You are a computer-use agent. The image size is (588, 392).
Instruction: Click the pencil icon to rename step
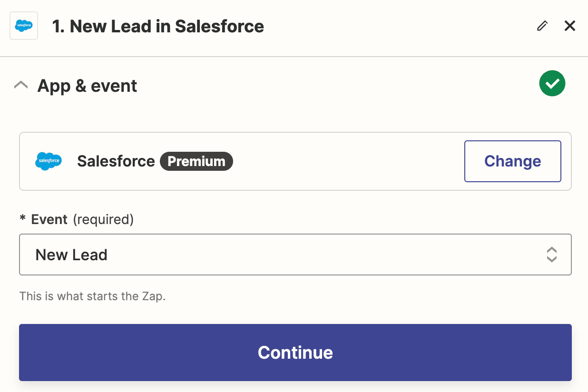click(542, 26)
